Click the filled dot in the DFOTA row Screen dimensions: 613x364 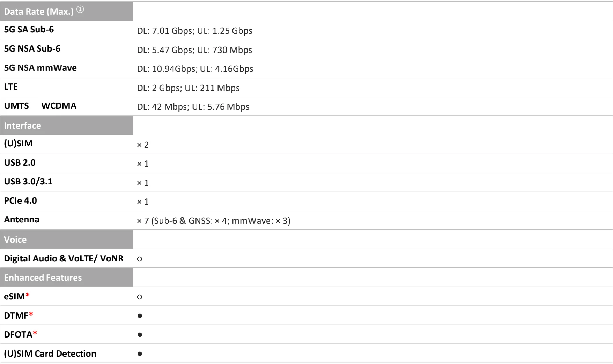click(140, 335)
